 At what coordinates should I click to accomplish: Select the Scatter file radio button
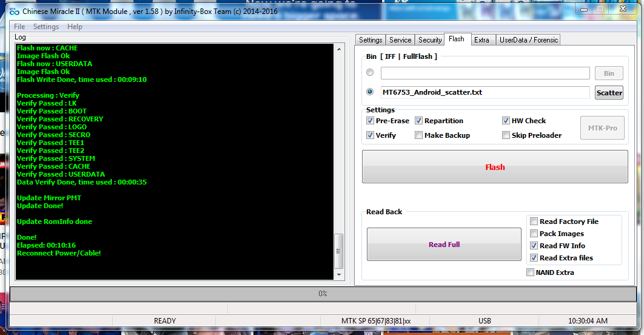pyautogui.click(x=370, y=92)
